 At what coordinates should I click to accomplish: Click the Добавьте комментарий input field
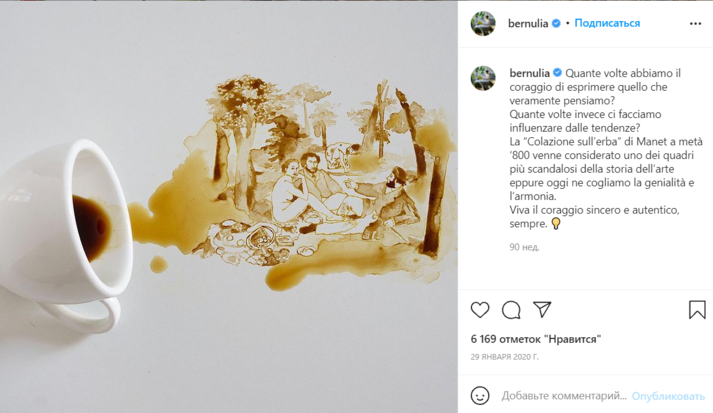pyautogui.click(x=564, y=396)
